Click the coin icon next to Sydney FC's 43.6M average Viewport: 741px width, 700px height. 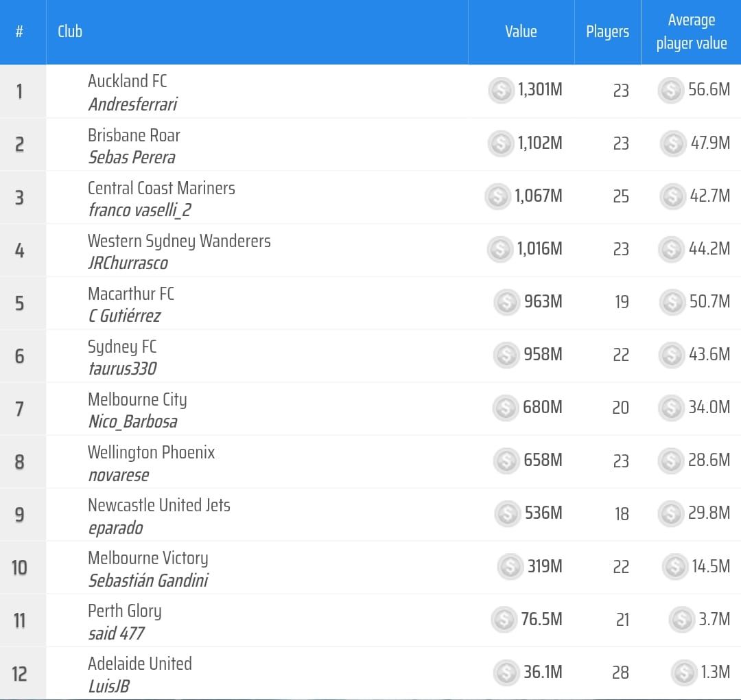pos(672,355)
